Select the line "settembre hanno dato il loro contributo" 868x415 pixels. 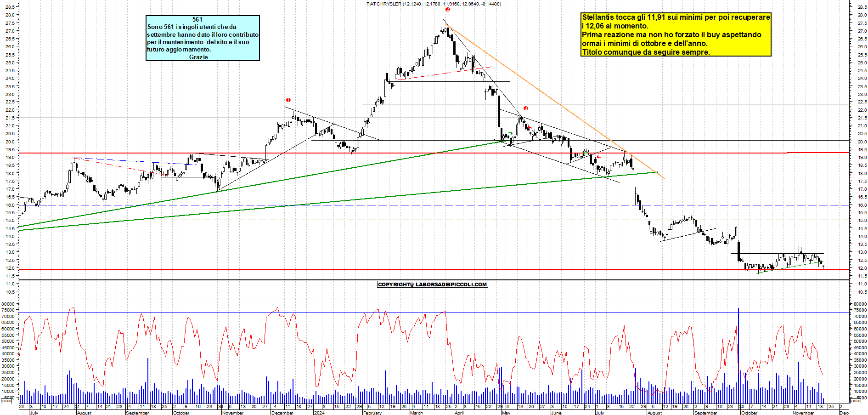[x=203, y=34]
